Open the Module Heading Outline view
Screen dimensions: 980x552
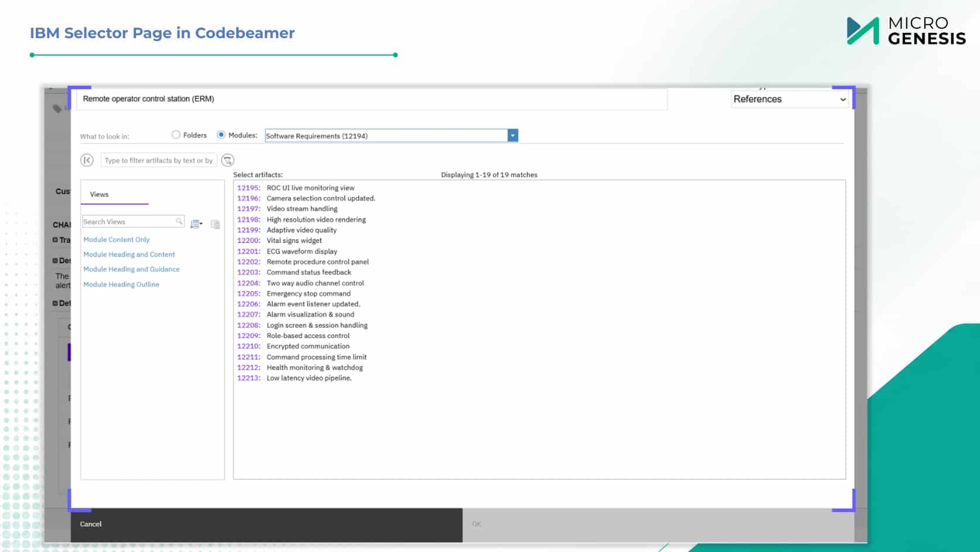[121, 285]
